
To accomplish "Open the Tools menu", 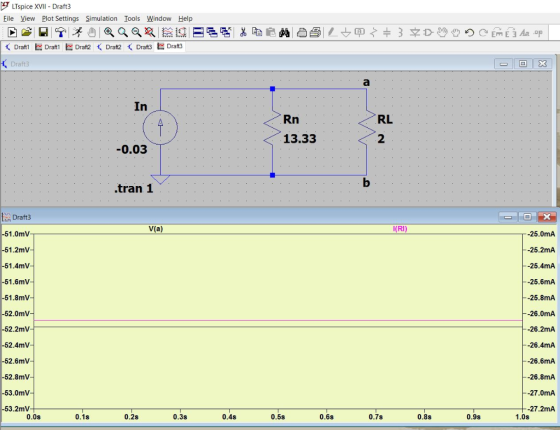I will (132, 18).
